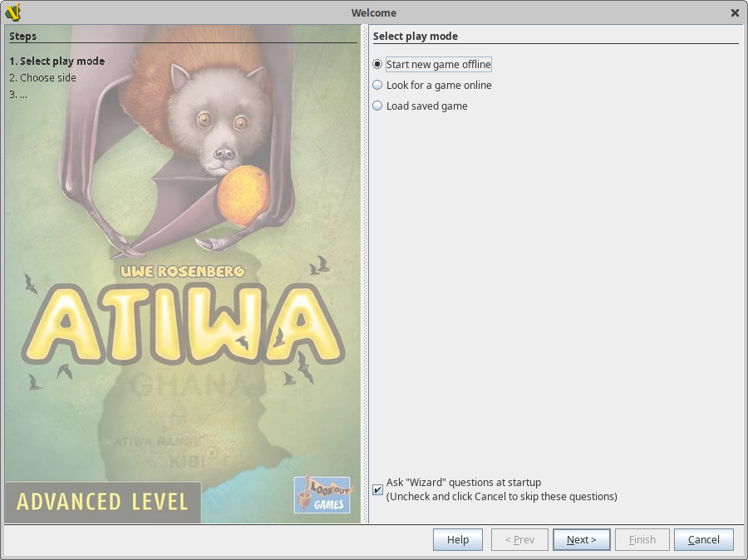
Task: Click the Uwe Rosenberg author text
Action: (183, 272)
